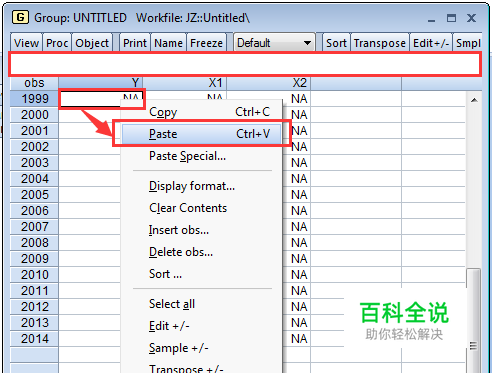Viewport: 492px width, 373px height.
Task: Choose Select all menu item
Action: [x=202, y=304]
